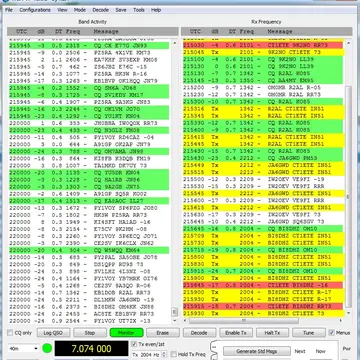Select the red 'CT1ETE BI8DHZ -16' row
This screenshot has width=360, height=360.
pyautogui.click(x=263, y=285)
